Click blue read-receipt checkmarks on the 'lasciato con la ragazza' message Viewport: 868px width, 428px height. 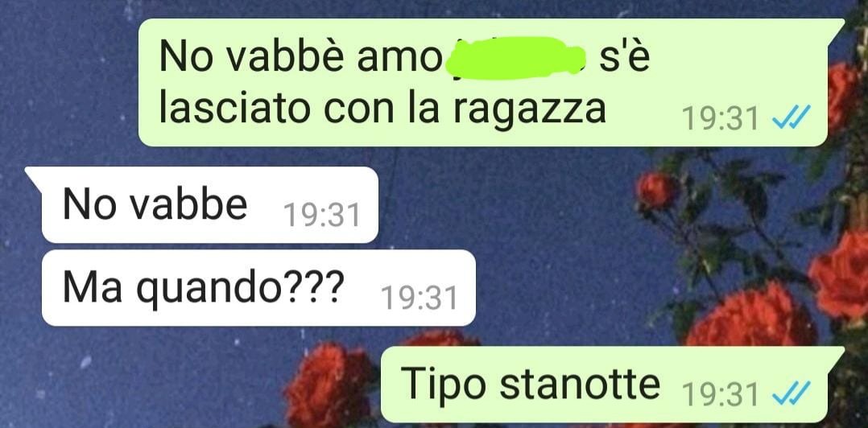(791, 117)
